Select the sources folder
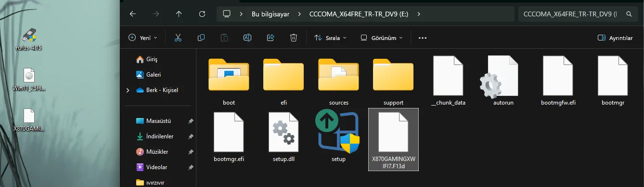The width and height of the screenshot is (644, 187). [338, 81]
